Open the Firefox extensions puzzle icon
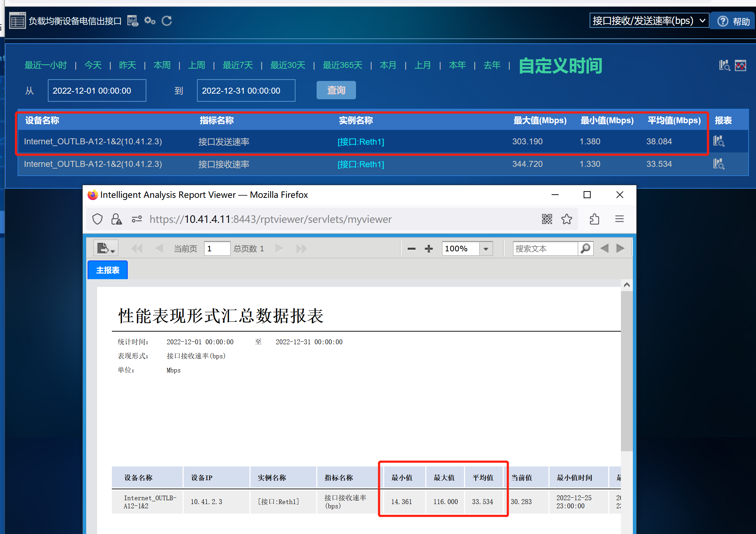 594,219
